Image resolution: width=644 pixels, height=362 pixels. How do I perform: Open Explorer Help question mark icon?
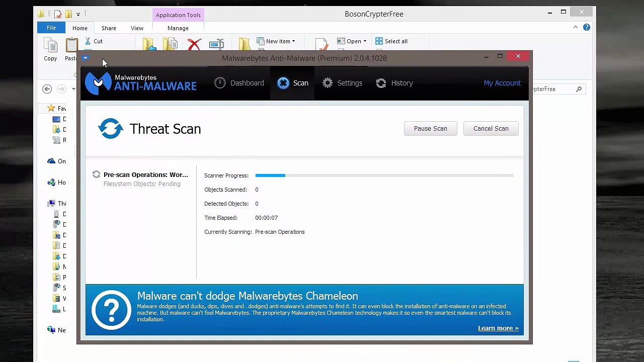pos(587,27)
